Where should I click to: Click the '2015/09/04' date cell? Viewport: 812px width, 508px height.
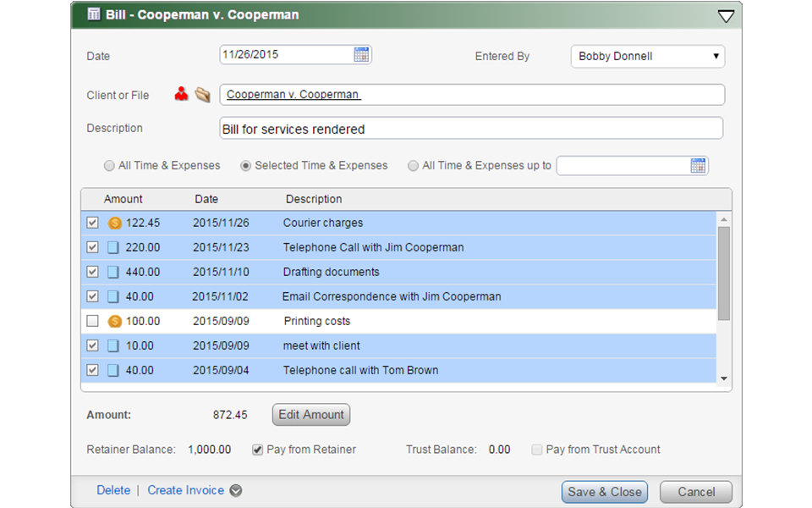pos(221,370)
